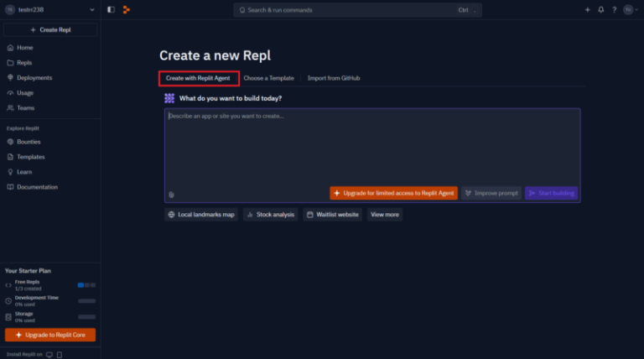Open the help question mark icon

614,10
